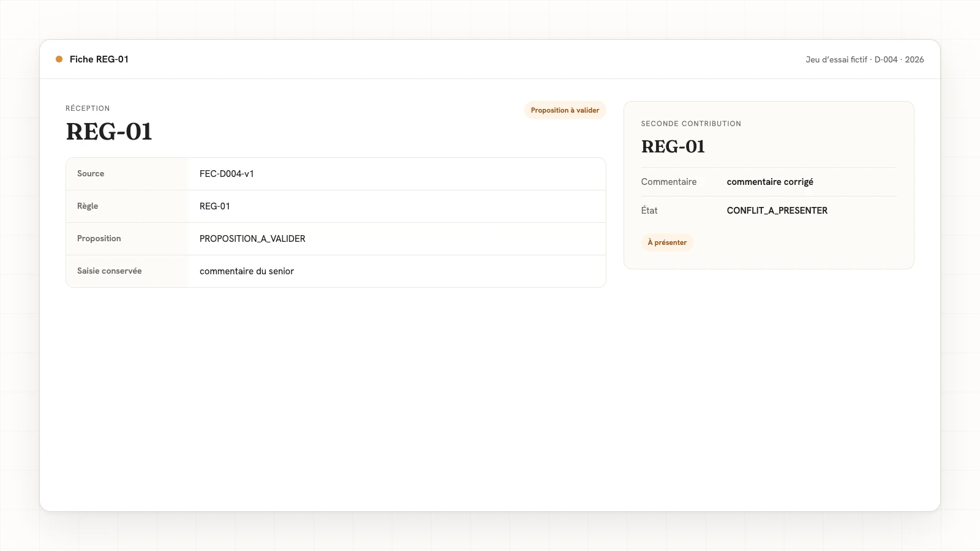
Task: Click the 'RÉCEPTION' section label
Action: click(x=88, y=108)
